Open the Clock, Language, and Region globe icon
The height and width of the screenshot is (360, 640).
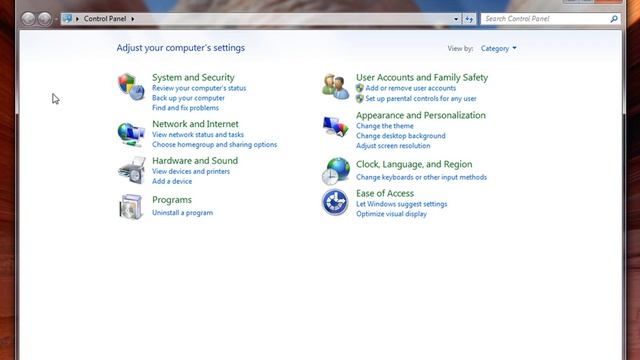(336, 171)
